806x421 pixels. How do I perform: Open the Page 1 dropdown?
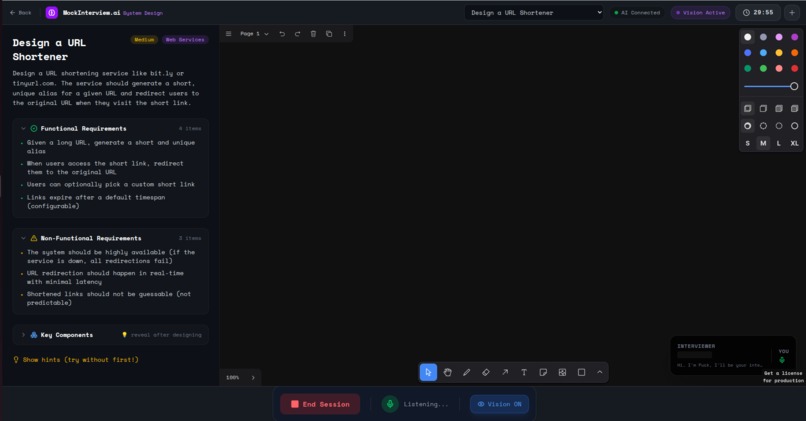tap(254, 34)
